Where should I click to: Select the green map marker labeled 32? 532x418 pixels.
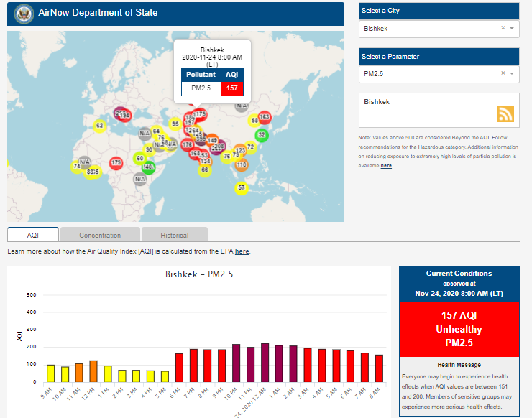262,134
